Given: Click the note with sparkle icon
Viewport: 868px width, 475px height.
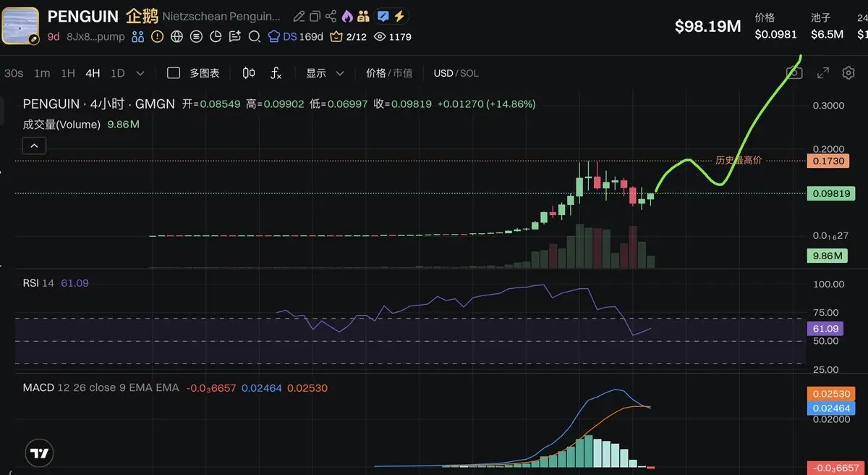Looking at the screenshot, I should (x=235, y=36).
